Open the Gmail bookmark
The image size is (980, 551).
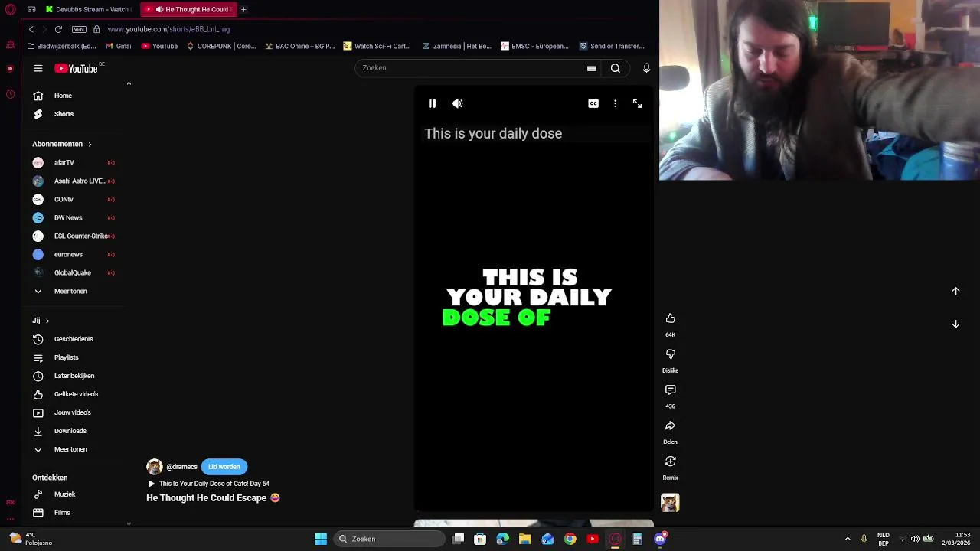119,46
